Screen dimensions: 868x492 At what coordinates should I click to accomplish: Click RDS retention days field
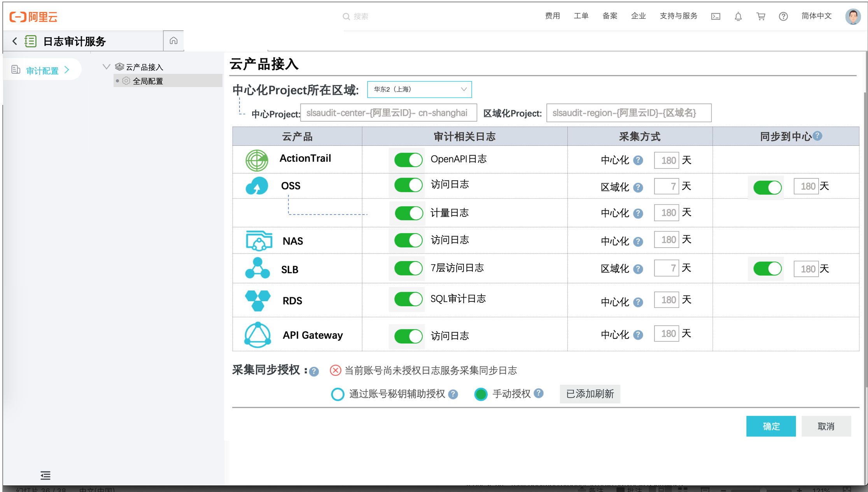click(667, 300)
